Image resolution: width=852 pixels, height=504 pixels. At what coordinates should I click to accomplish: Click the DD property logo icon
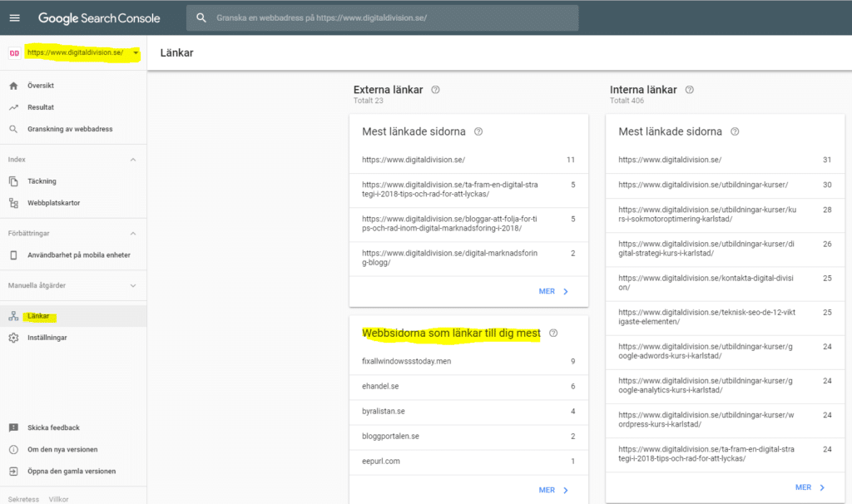tap(14, 52)
